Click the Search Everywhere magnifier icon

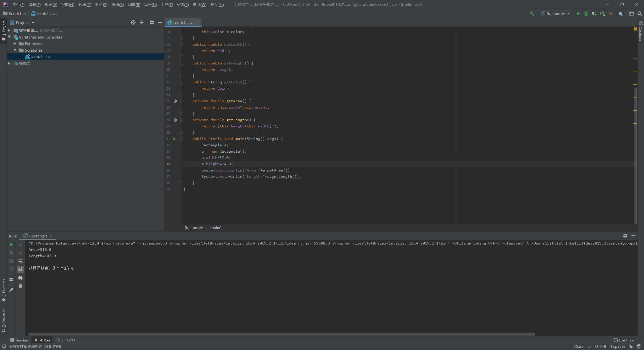pyautogui.click(x=640, y=14)
